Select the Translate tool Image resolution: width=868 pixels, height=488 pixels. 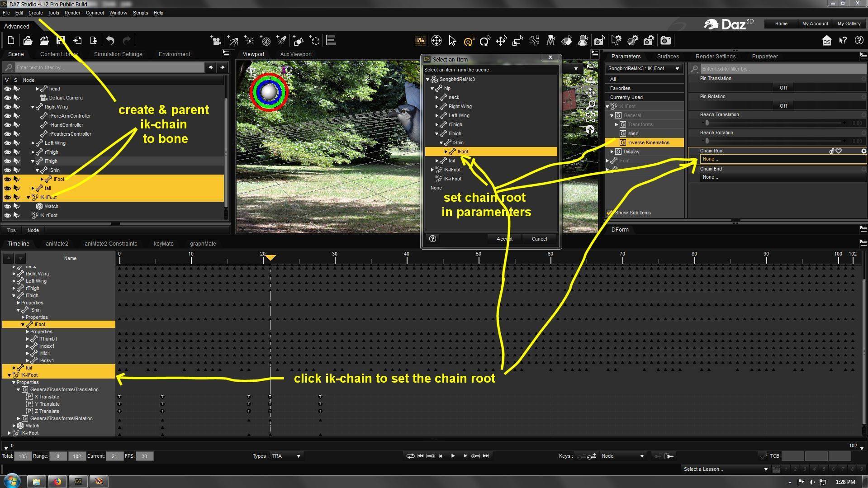(501, 41)
